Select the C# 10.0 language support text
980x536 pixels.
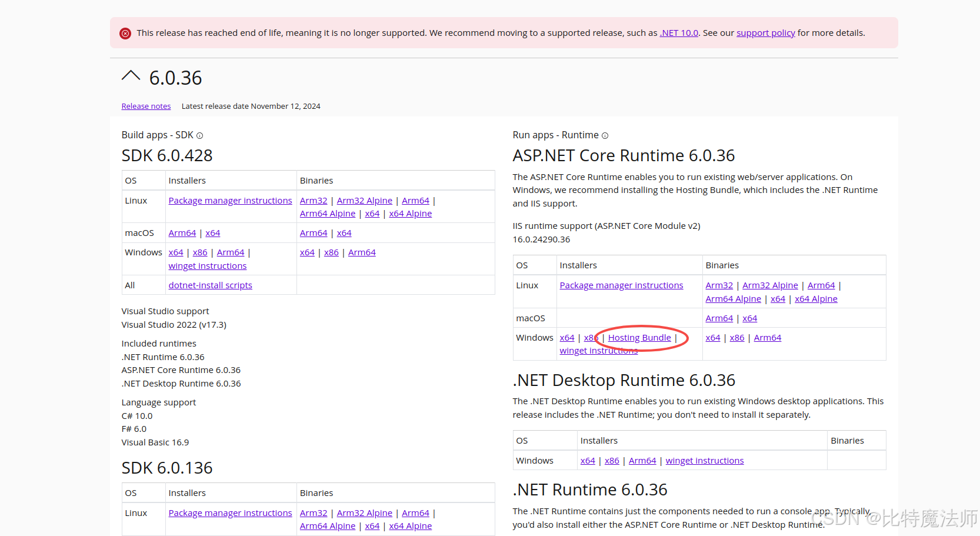pyautogui.click(x=136, y=416)
